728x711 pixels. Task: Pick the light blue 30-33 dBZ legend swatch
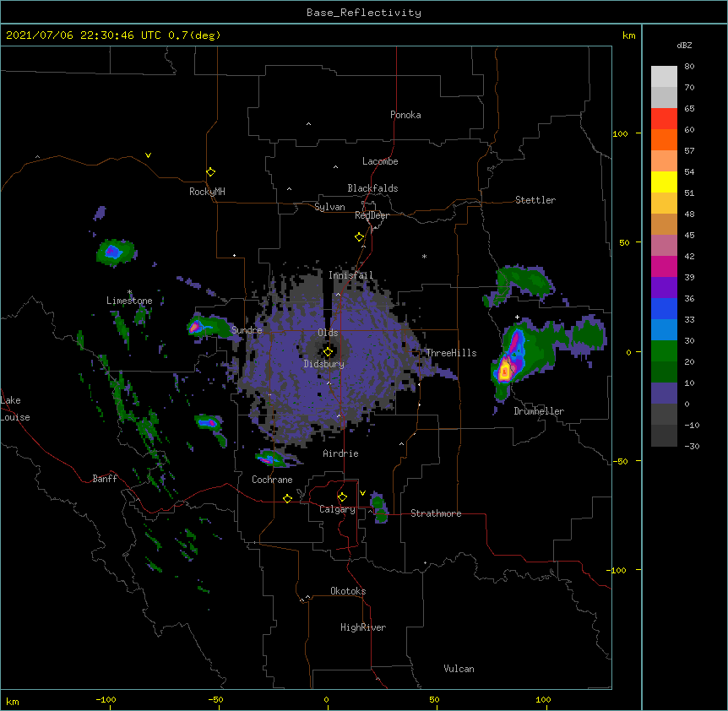click(x=664, y=330)
